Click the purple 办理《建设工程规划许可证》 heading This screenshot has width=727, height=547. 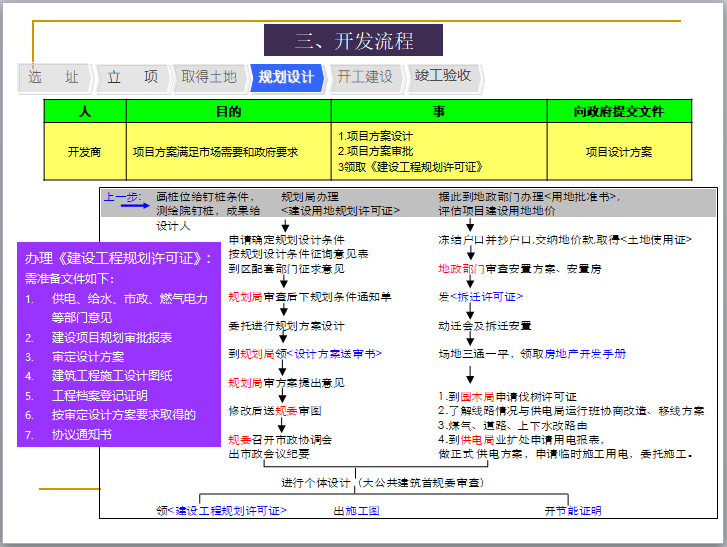[x=117, y=258]
